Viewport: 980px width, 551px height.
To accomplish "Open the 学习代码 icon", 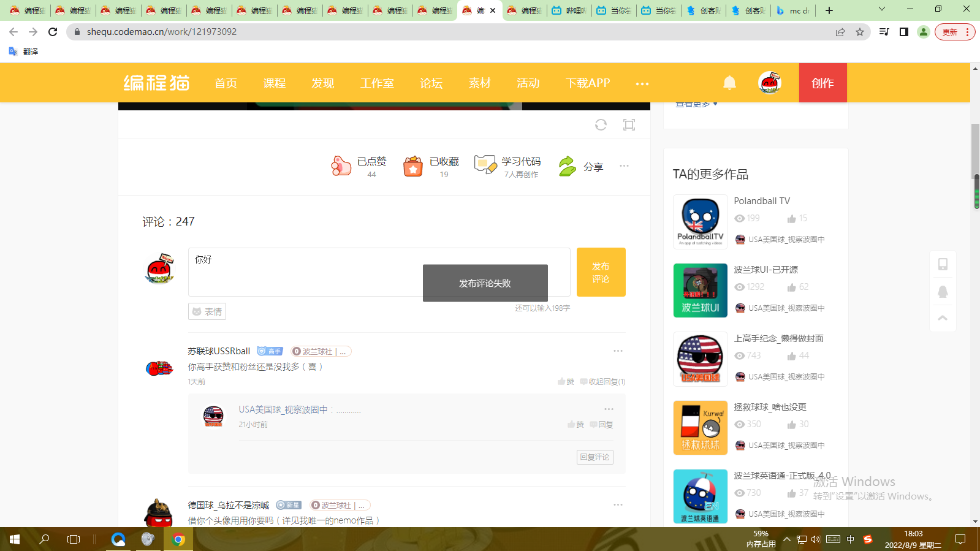I will pyautogui.click(x=485, y=164).
